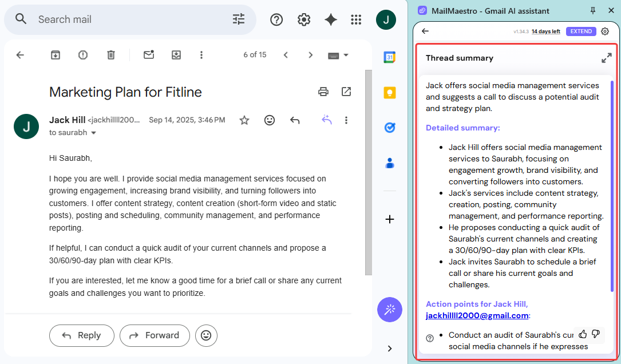Delete the email using the trash icon

pyautogui.click(x=111, y=55)
